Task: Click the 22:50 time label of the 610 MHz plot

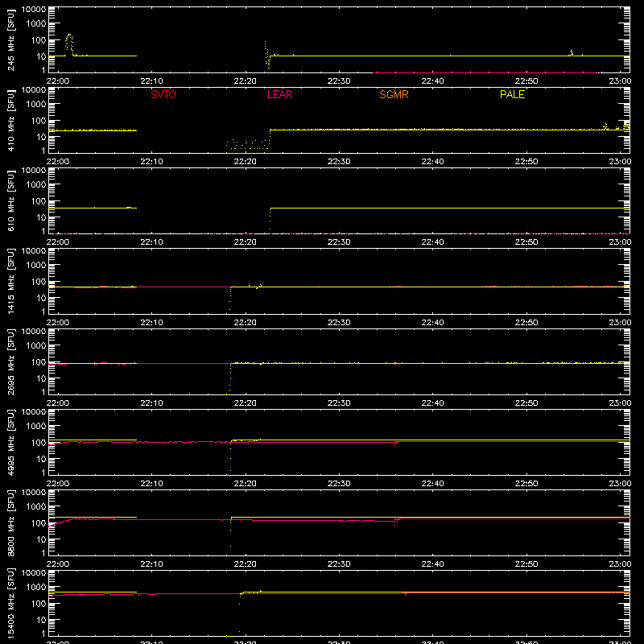Action: (x=526, y=242)
